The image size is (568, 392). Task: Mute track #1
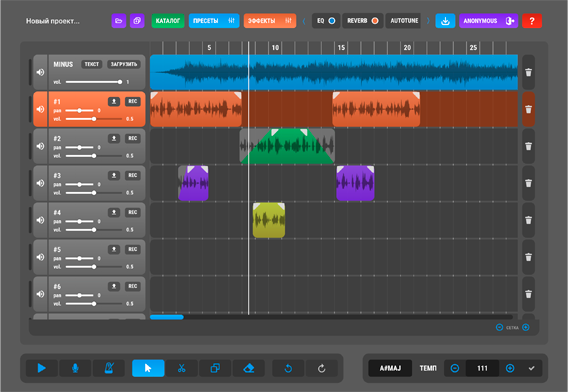pyautogui.click(x=40, y=109)
